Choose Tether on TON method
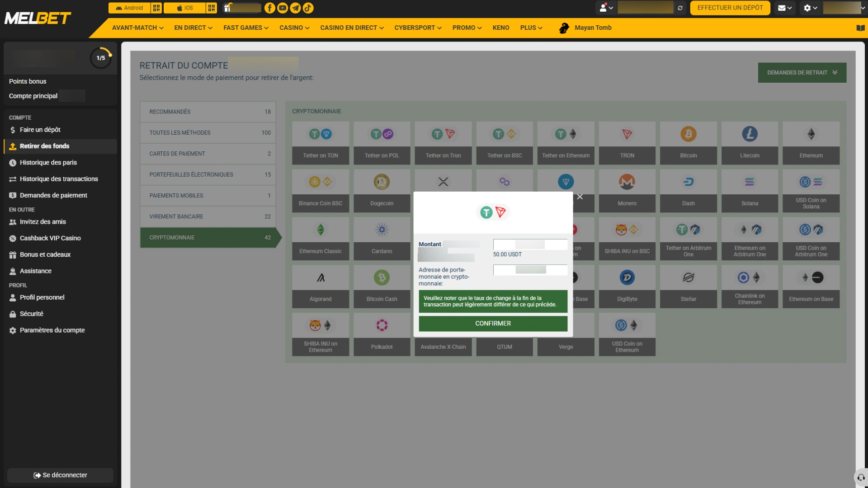This screenshot has height=488, width=868. coord(321,143)
